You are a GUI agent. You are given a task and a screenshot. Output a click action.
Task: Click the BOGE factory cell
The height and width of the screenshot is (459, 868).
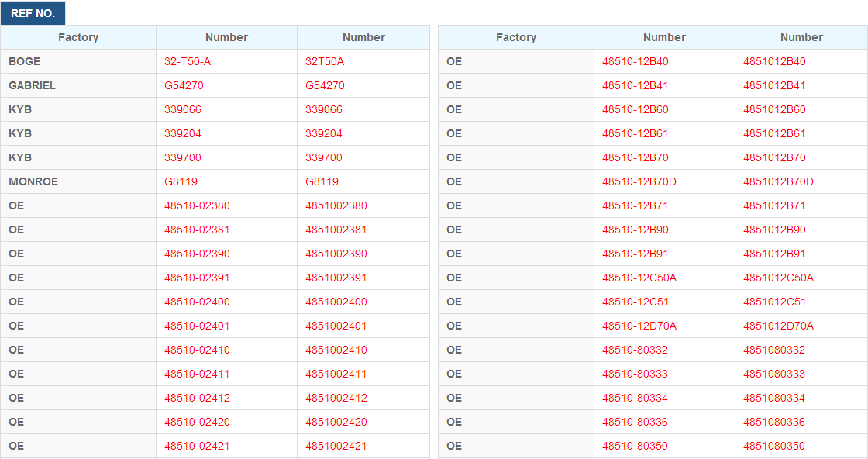(78, 61)
